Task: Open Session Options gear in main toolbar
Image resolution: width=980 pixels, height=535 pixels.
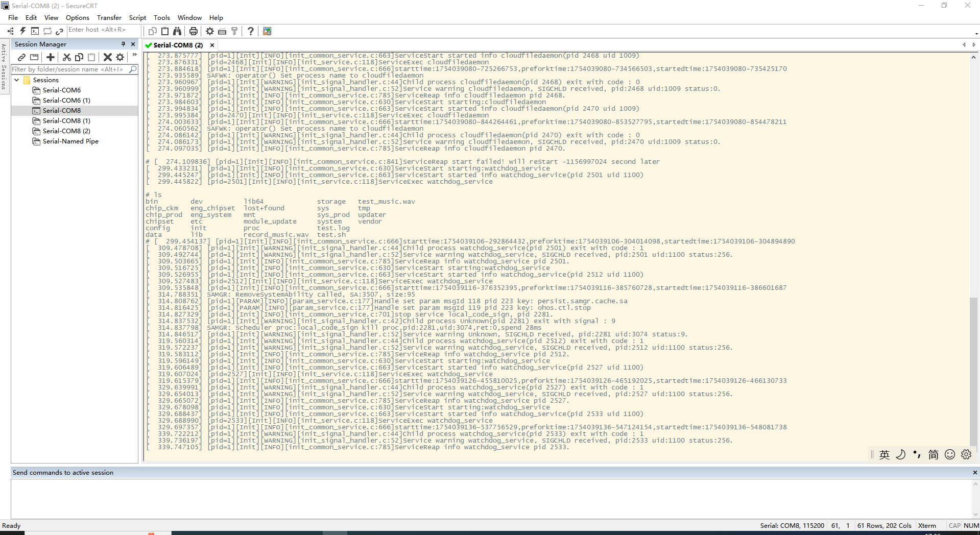Action: click(210, 31)
